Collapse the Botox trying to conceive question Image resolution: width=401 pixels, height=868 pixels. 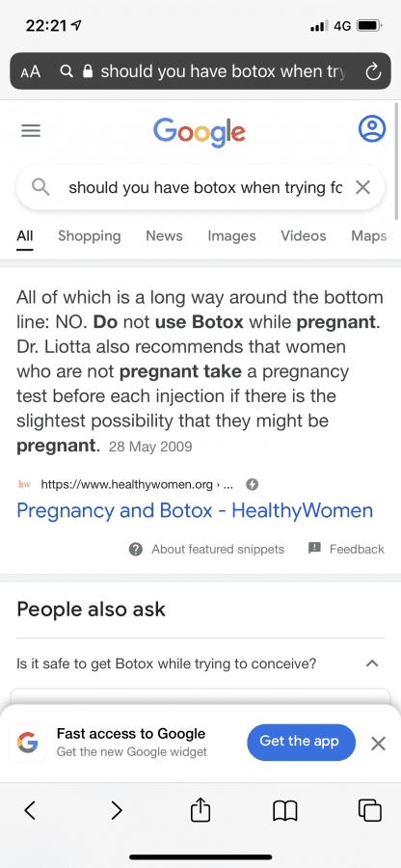pyautogui.click(x=372, y=664)
